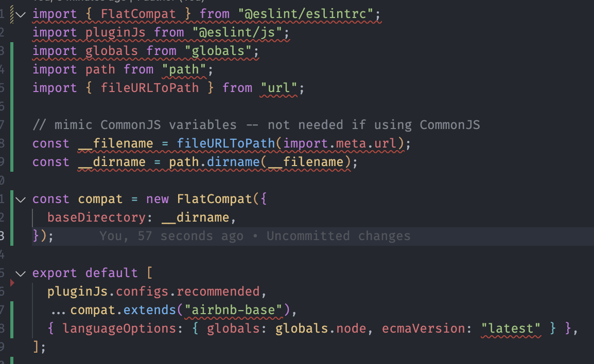
Task: Click the "latest" string value
Action: tap(511, 329)
